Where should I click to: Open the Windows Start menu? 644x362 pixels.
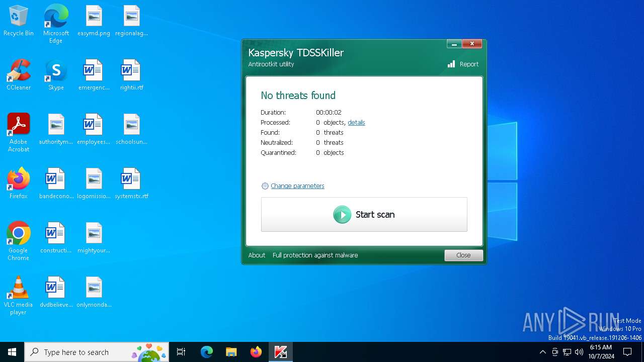[x=12, y=352]
